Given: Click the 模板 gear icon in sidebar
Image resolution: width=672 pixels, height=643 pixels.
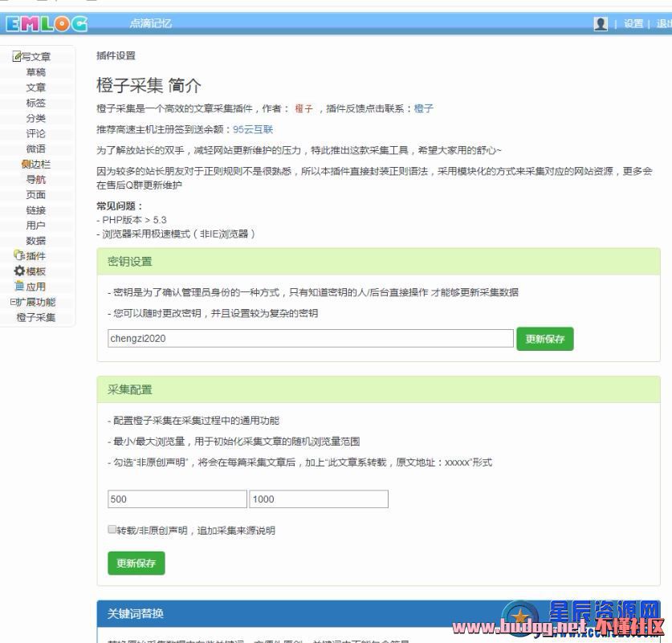Looking at the screenshot, I should point(19,271).
